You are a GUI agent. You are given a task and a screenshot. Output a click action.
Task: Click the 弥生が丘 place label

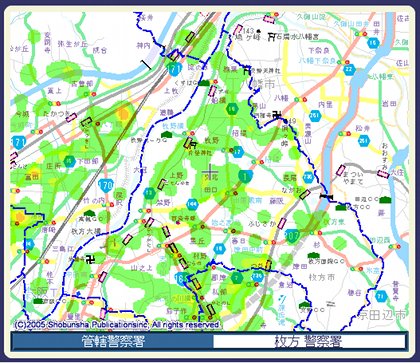72,44
